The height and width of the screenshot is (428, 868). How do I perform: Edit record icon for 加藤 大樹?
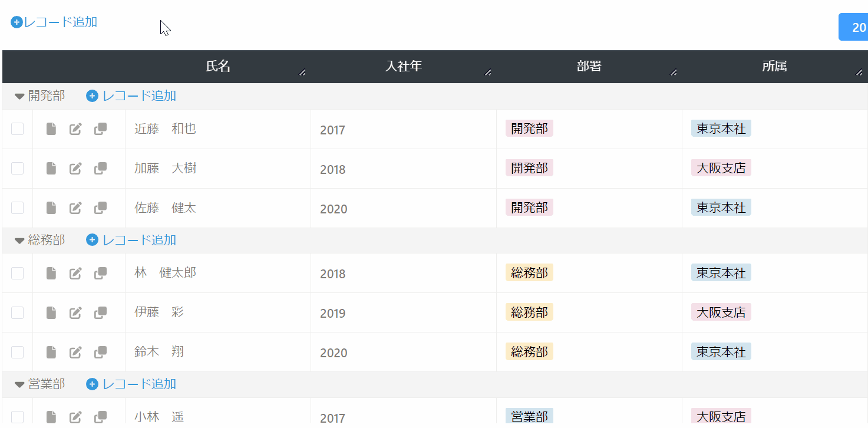coord(75,169)
